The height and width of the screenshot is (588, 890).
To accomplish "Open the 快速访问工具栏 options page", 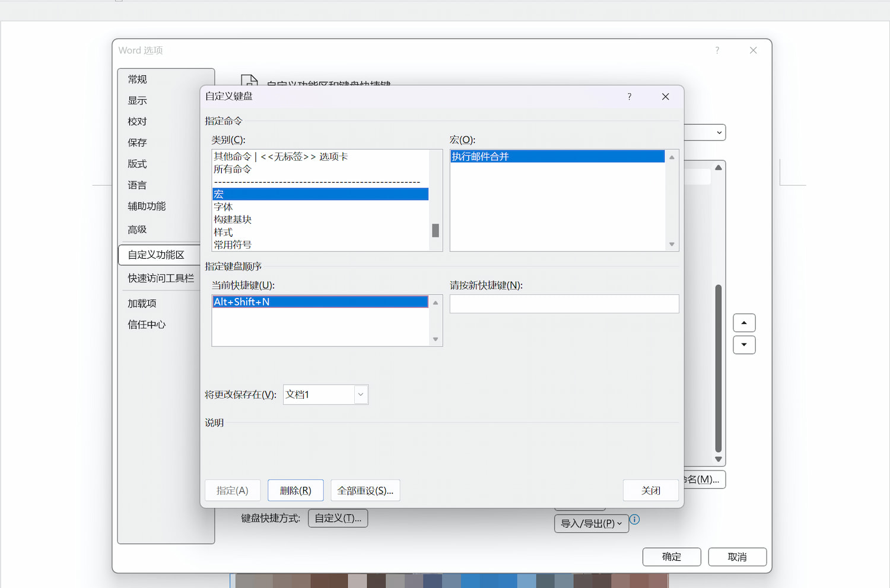I will point(161,278).
